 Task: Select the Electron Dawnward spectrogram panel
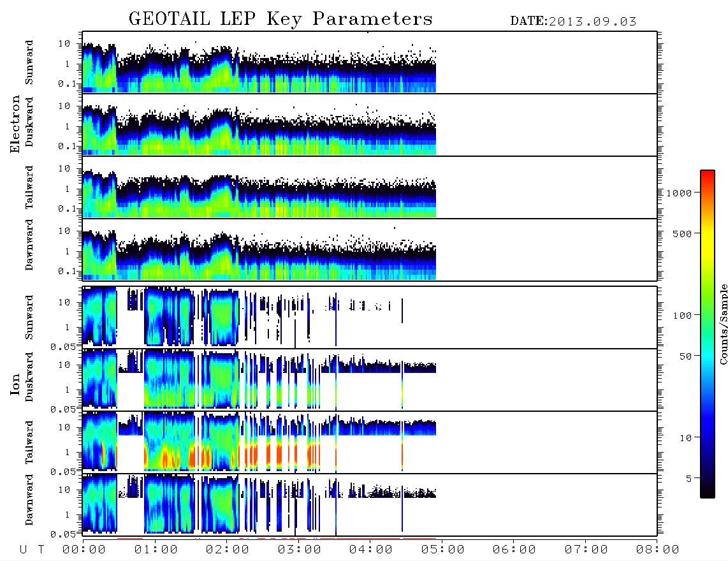(370, 249)
